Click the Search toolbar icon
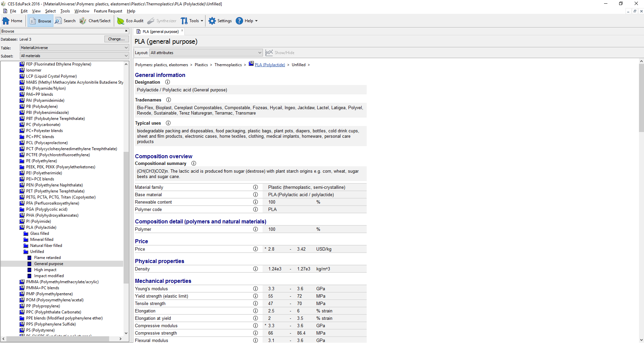Image resolution: width=644 pixels, height=343 pixels. (x=65, y=21)
